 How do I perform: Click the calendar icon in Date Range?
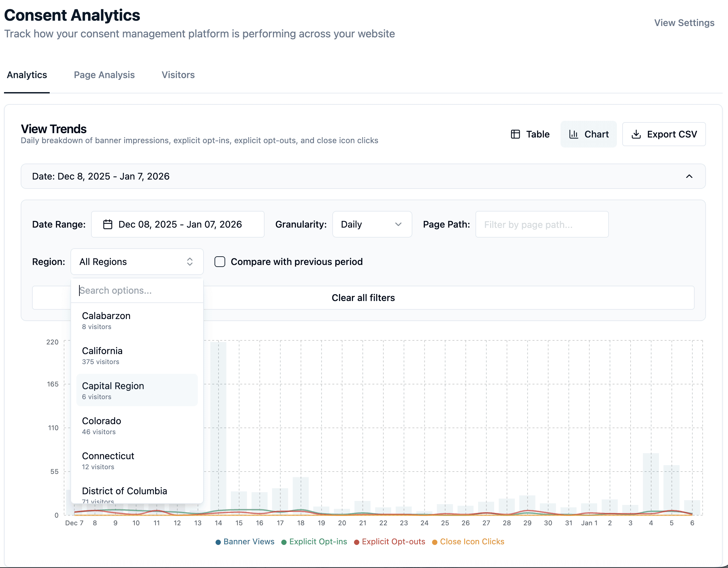coord(107,224)
